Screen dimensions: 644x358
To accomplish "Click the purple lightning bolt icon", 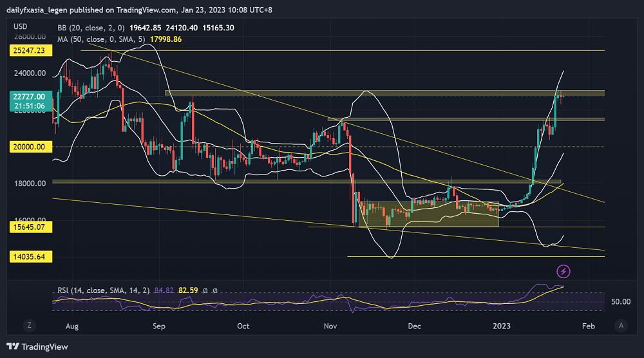I will (x=563, y=272).
